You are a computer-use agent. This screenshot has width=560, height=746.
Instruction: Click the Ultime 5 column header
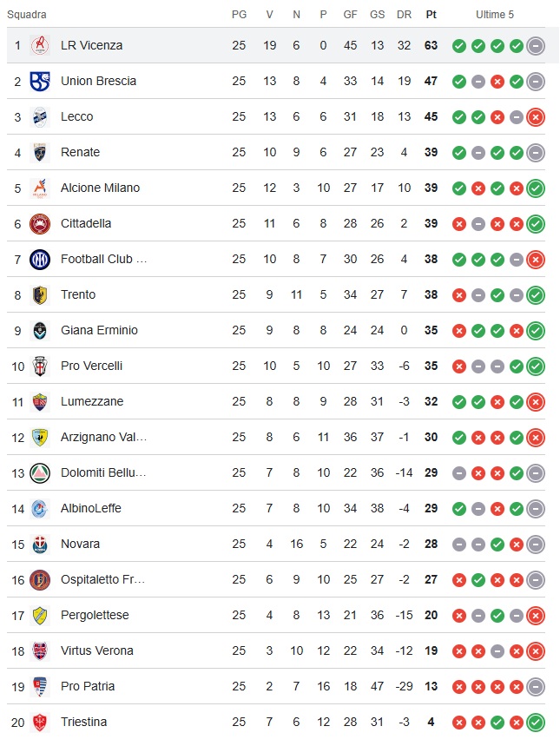click(x=495, y=15)
